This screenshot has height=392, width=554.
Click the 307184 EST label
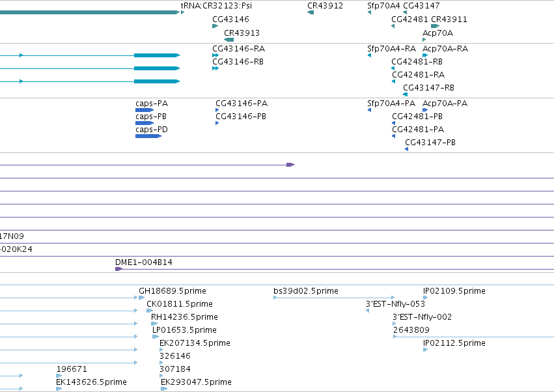click(x=175, y=369)
